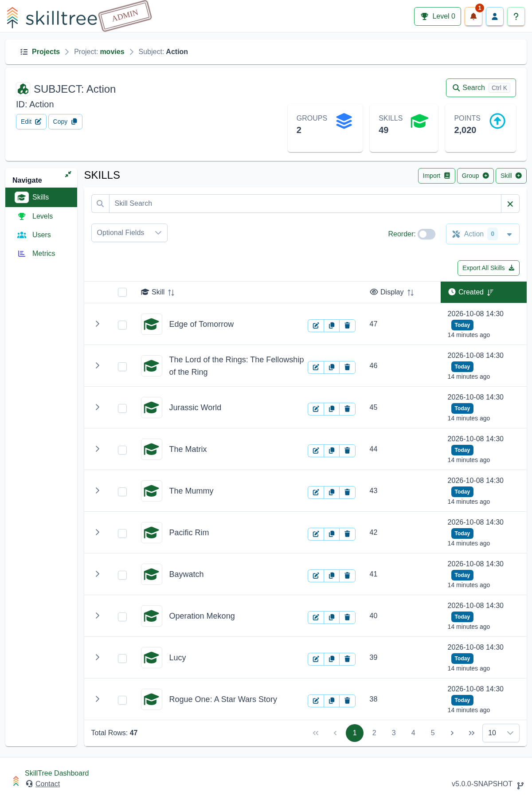
Task: Delete the Jurassic World skill
Action: [x=347, y=409]
